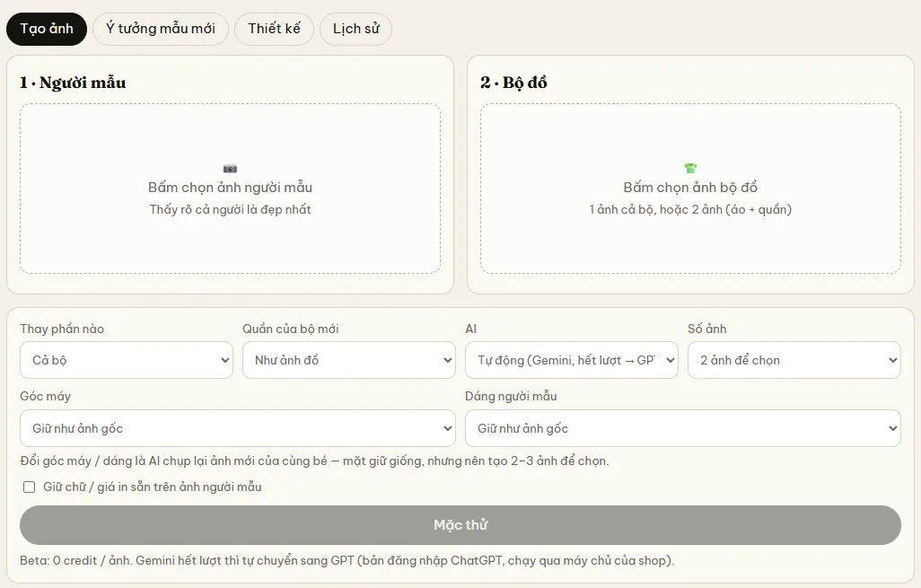Open the "Ý tưởng mẫu mới" tab

[161, 29]
